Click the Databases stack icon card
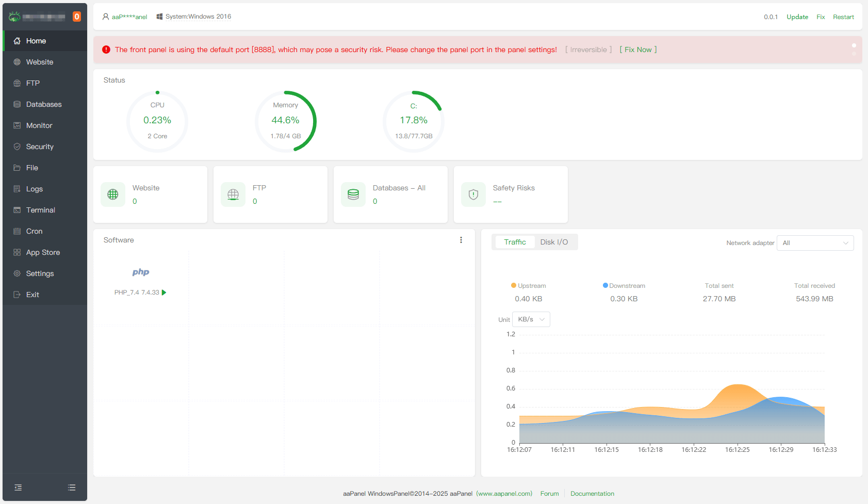 click(353, 194)
